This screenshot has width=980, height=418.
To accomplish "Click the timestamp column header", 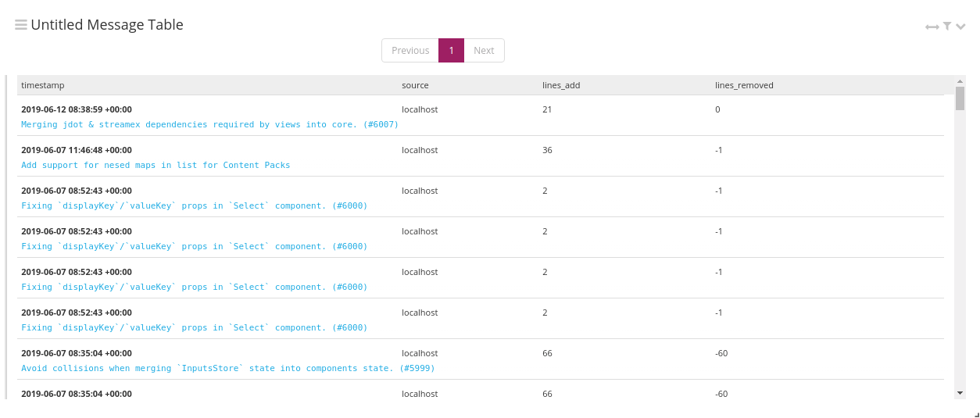I will 43,85.
